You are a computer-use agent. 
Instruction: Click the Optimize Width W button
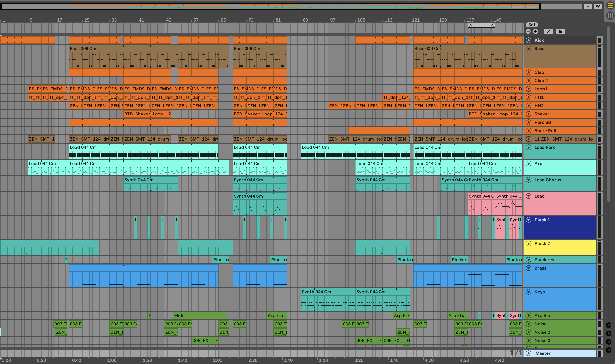pyautogui.click(x=598, y=6)
